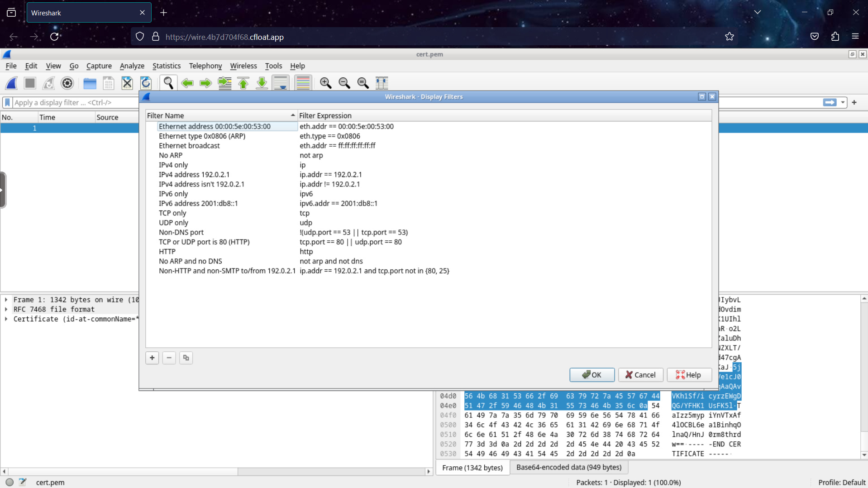This screenshot has width=868, height=488.
Task: Select the Frame (1342 bytes) tab
Action: 472,468
